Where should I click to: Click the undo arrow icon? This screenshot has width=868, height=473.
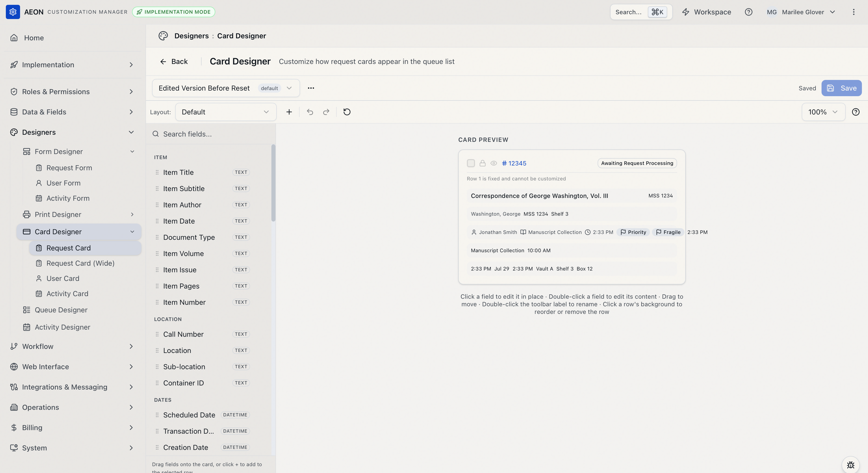[310, 112]
